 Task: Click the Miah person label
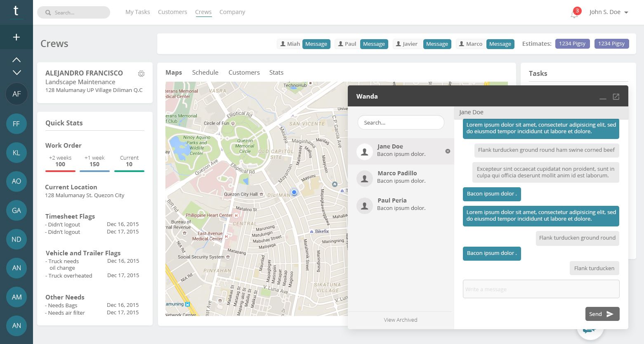pos(290,44)
